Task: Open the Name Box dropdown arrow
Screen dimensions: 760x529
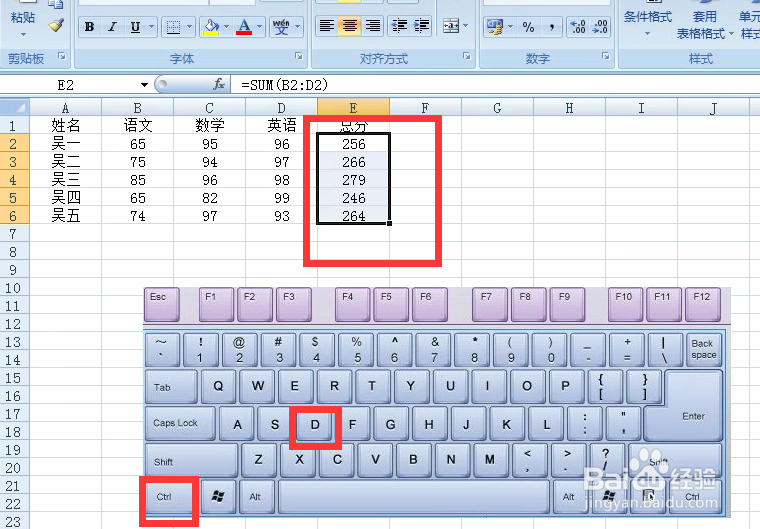Action: coord(144,85)
